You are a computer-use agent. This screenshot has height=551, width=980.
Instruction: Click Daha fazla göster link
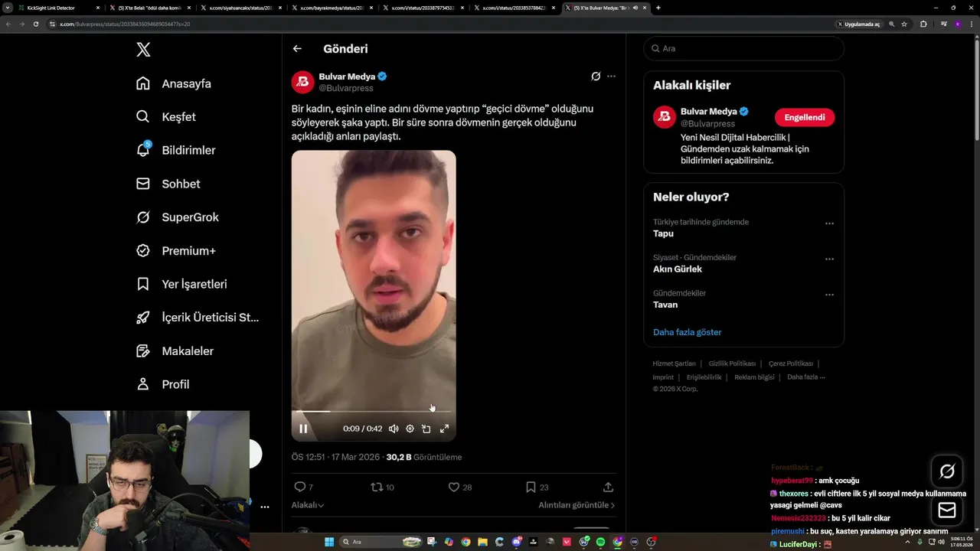click(x=688, y=332)
